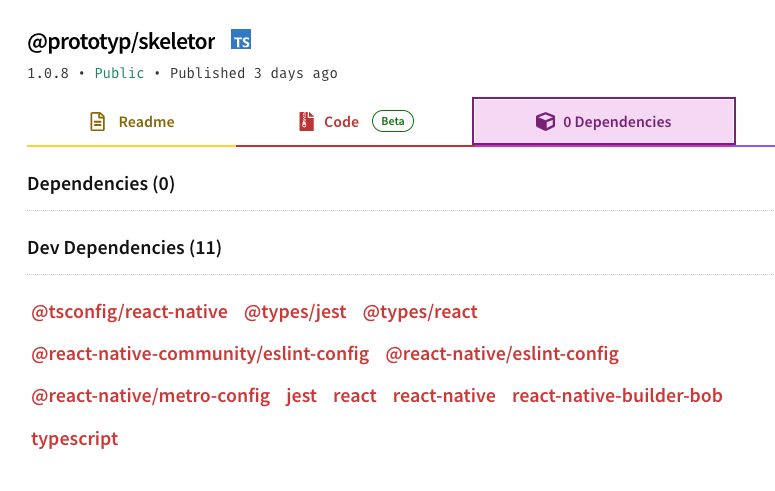
Task: Click the typescript dependency link
Action: (75, 439)
